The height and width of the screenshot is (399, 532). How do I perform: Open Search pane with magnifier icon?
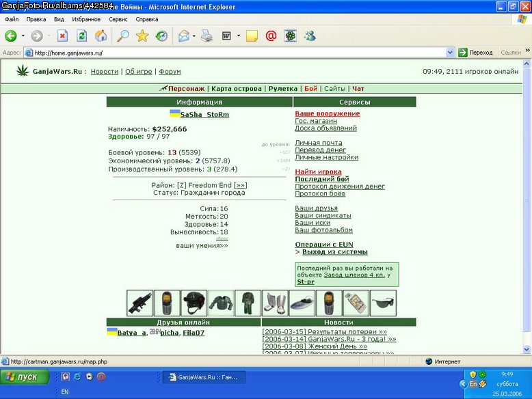[123, 36]
